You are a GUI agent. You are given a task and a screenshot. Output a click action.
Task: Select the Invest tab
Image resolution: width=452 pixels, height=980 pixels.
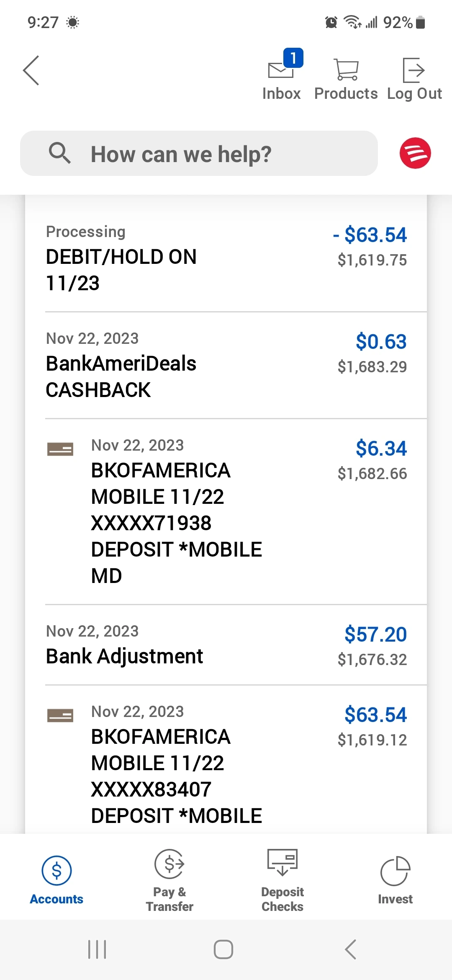395,879
